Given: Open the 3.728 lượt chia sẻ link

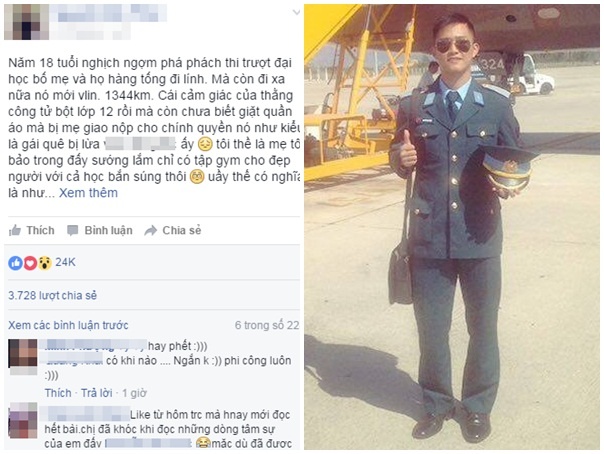Looking at the screenshot, I should pyautogui.click(x=52, y=295).
